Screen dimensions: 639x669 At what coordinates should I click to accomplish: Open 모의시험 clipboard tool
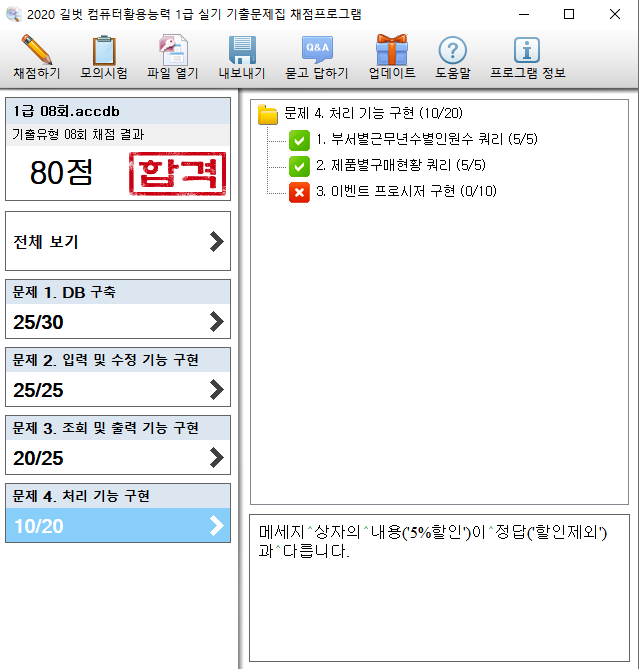point(104,50)
